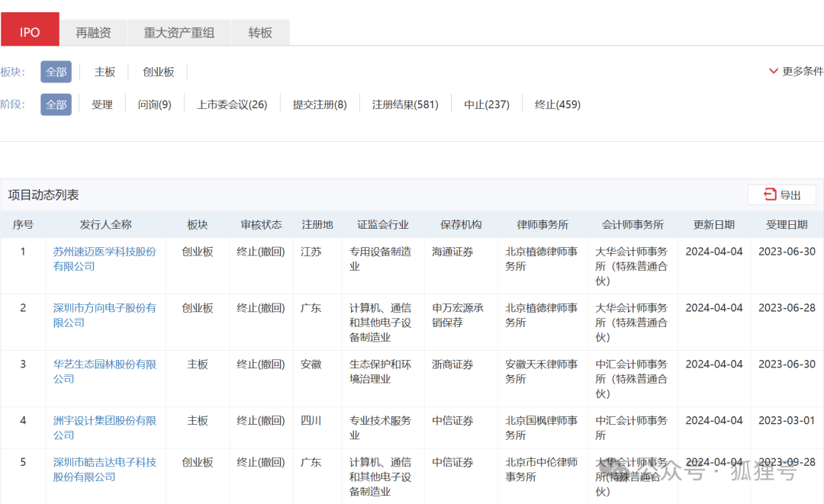Click 华艺生态园林股份有限公司 link
Screen dimensions: 824x504
tap(104, 371)
